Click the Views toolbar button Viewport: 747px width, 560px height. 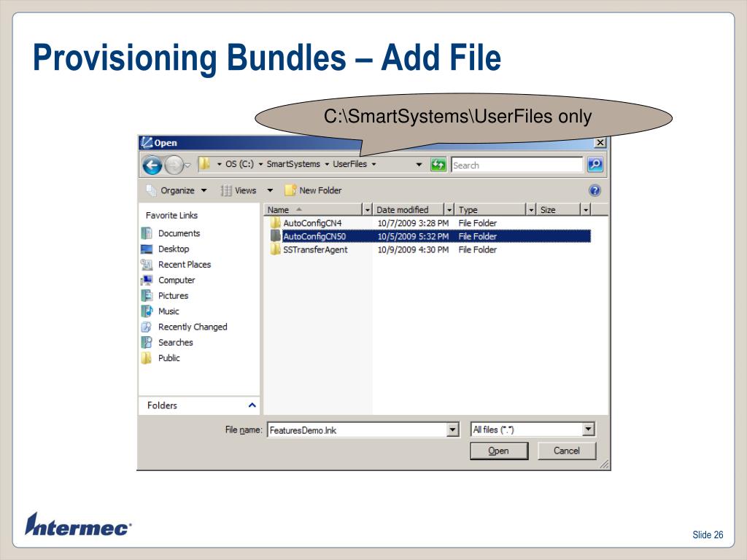[x=239, y=190]
